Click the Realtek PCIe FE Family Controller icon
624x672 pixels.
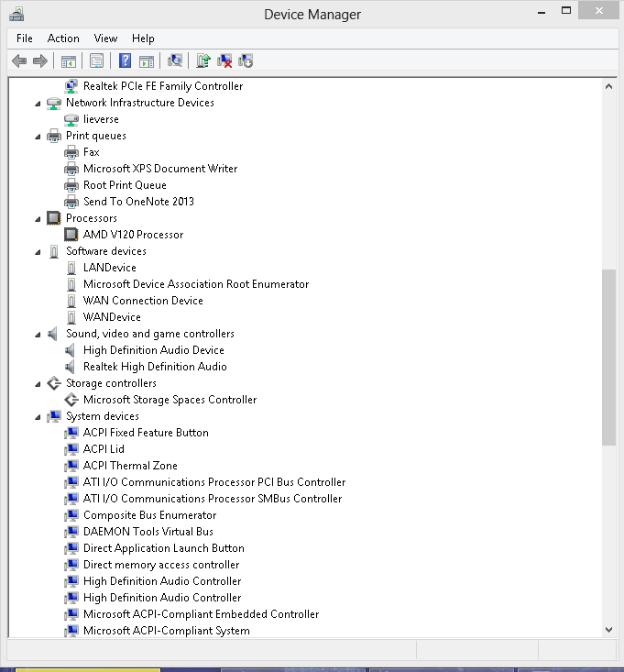point(71,86)
